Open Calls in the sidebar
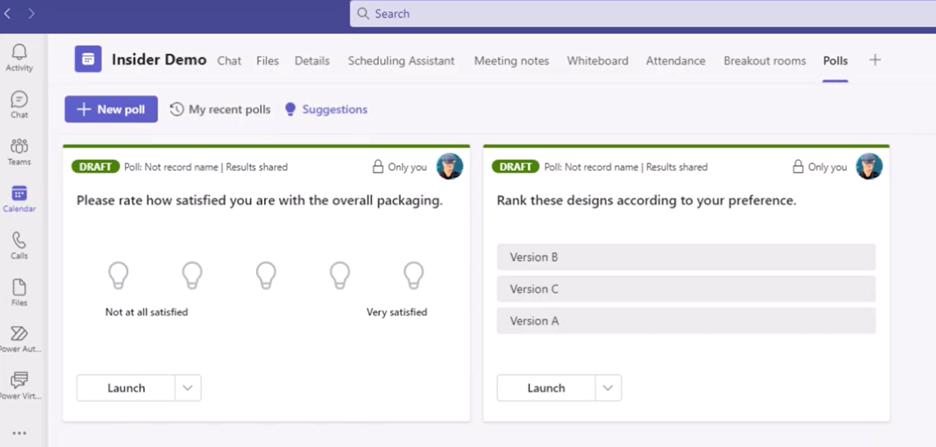 [19, 245]
